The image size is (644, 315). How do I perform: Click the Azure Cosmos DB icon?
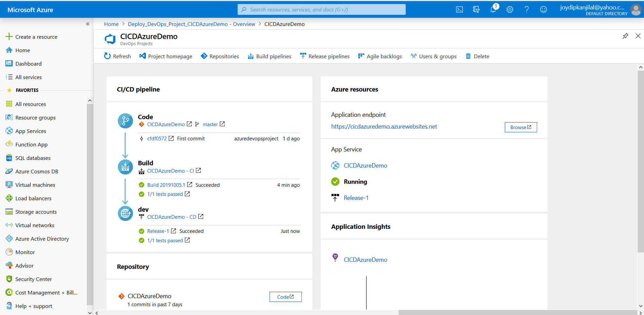(x=9, y=171)
